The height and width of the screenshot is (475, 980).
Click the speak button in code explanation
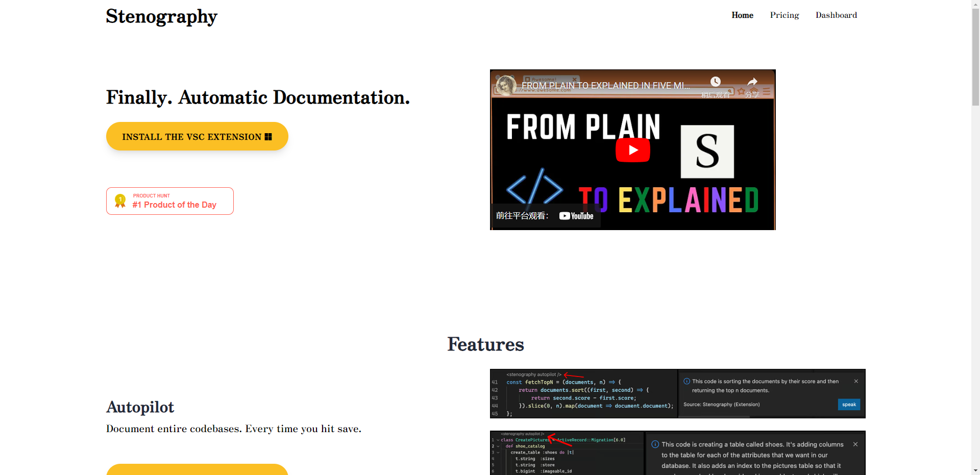[x=849, y=405]
